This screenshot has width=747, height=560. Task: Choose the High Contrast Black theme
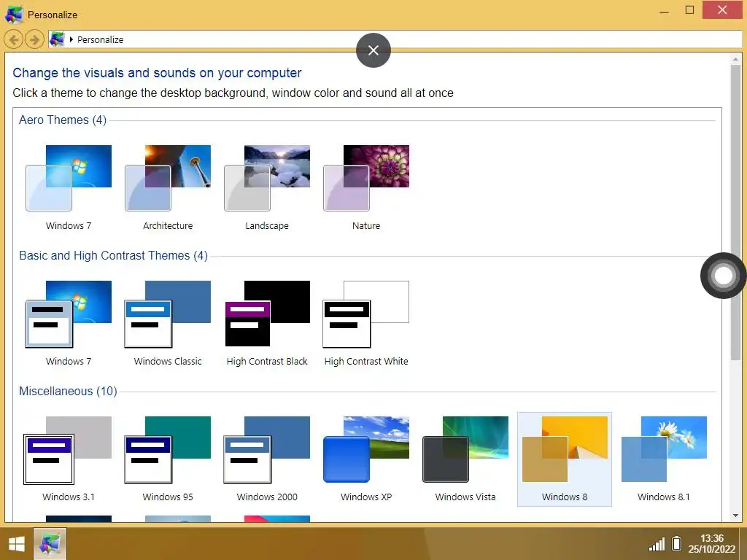click(267, 323)
